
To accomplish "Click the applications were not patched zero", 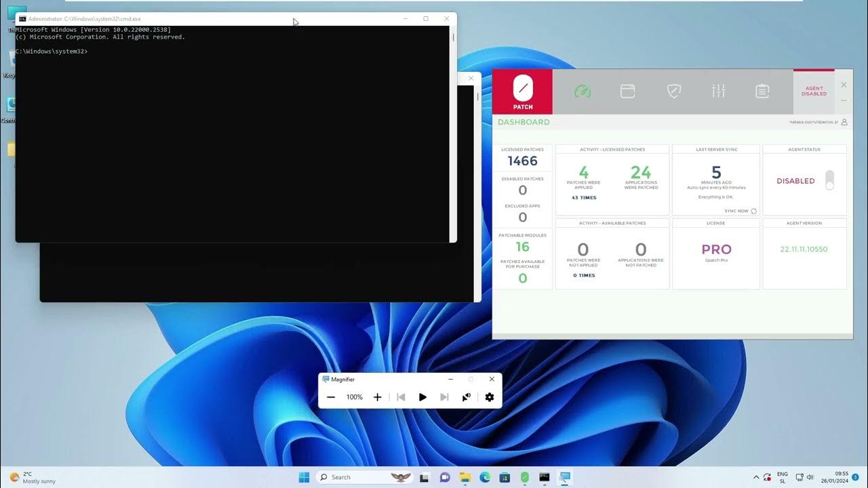I will coord(641,250).
